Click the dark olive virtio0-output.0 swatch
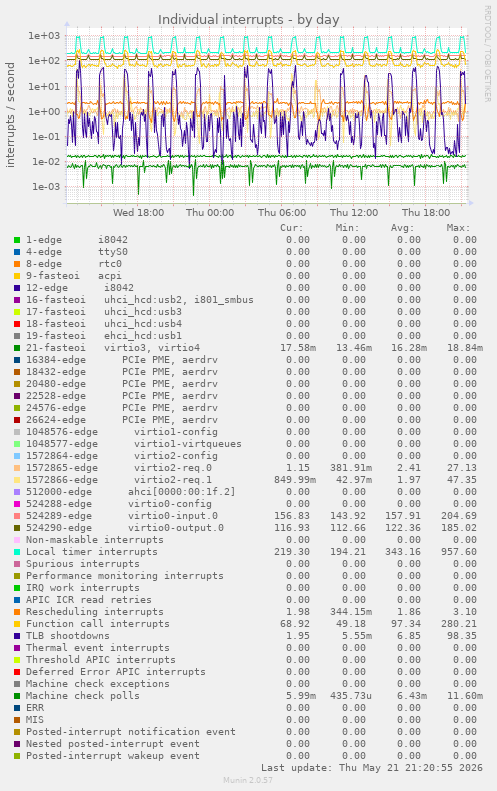Screen dimensions: 497x791 tap(17, 528)
